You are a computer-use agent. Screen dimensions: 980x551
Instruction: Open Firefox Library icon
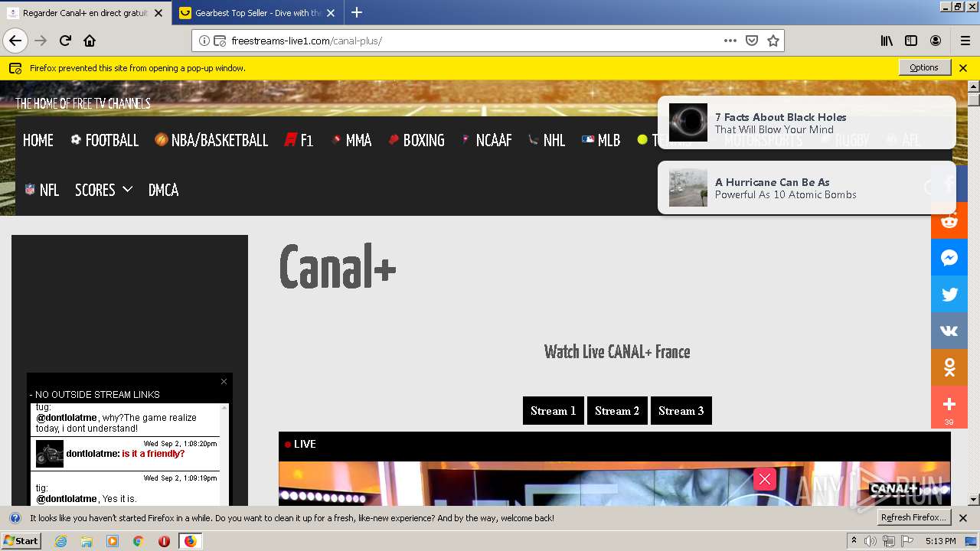coord(887,41)
